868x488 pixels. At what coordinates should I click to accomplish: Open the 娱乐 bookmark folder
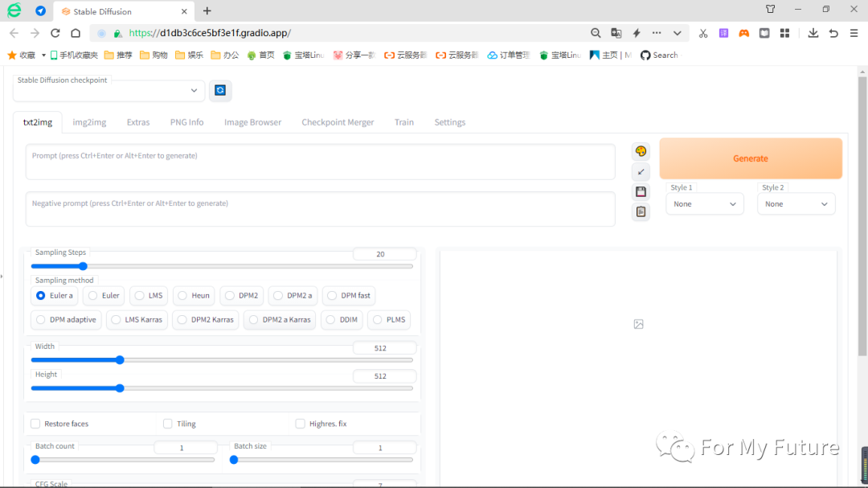[190, 55]
